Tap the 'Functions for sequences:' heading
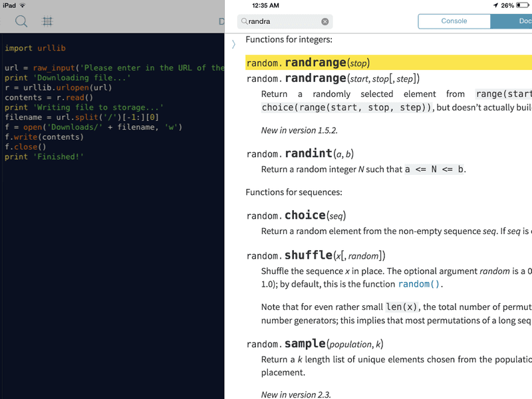 coord(294,192)
